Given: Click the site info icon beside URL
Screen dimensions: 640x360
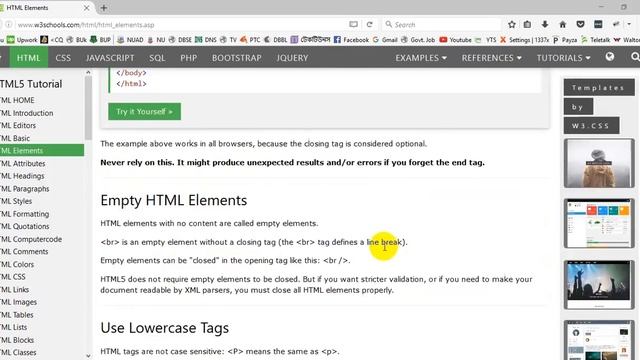Looking at the screenshot, I should [x=8, y=24].
